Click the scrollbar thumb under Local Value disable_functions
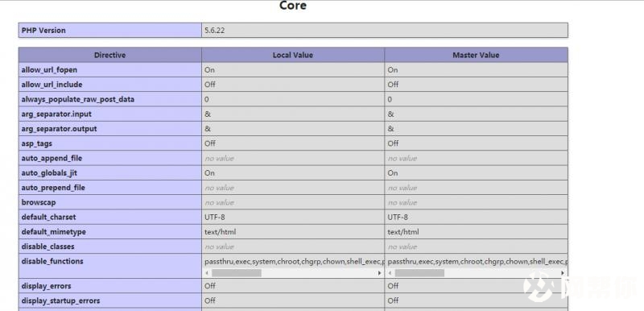This screenshot has width=644, height=311. 237,273
